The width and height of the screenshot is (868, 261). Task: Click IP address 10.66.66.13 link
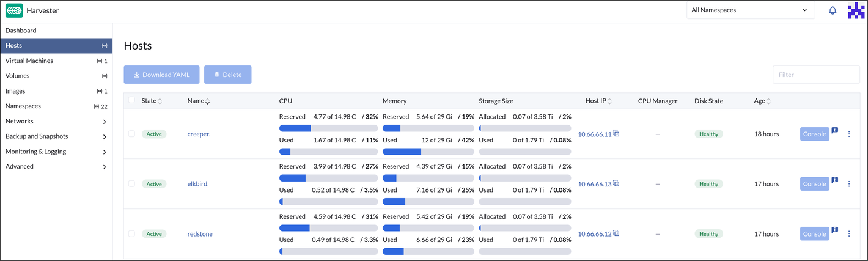point(595,184)
